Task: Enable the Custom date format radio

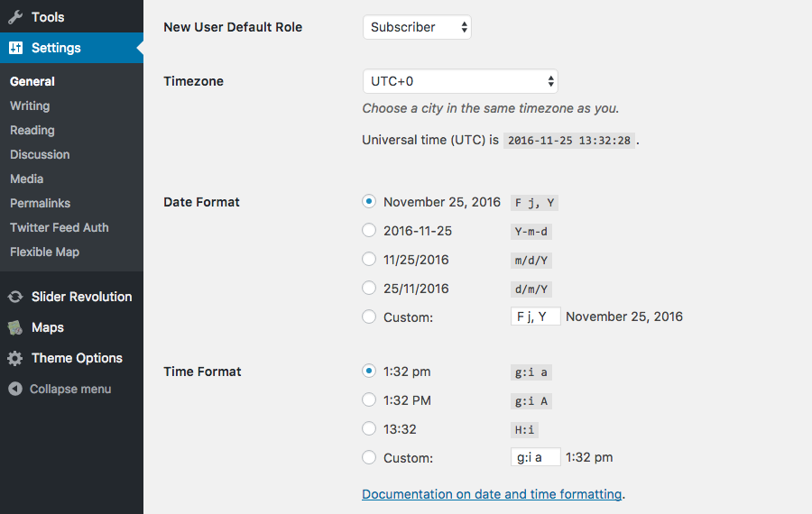Action: pyautogui.click(x=369, y=317)
